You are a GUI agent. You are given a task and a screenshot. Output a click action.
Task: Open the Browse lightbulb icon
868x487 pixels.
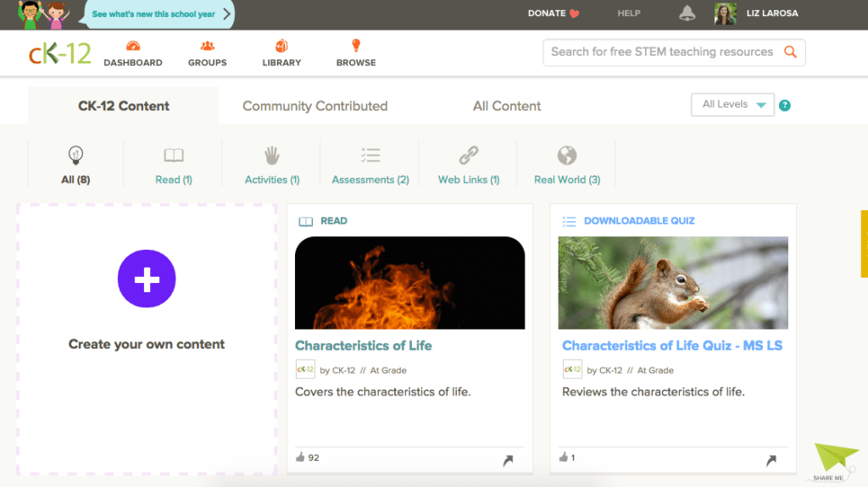point(356,46)
